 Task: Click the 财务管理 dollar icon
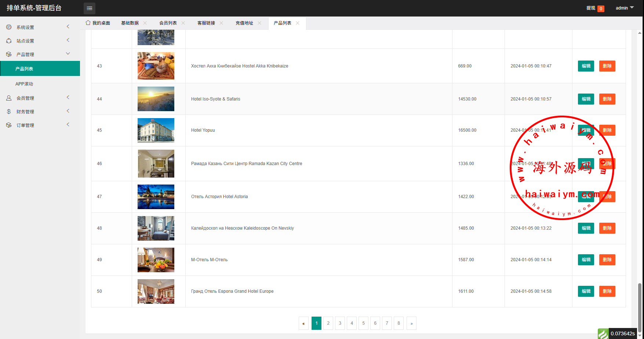(x=9, y=112)
